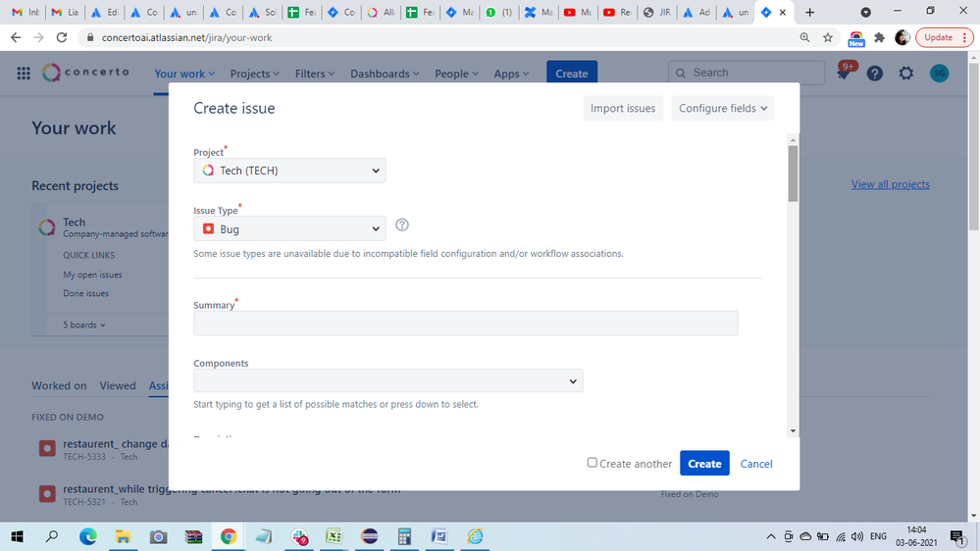This screenshot has height=551, width=980.
Task: Expand the 5 boards list
Action: (84, 325)
